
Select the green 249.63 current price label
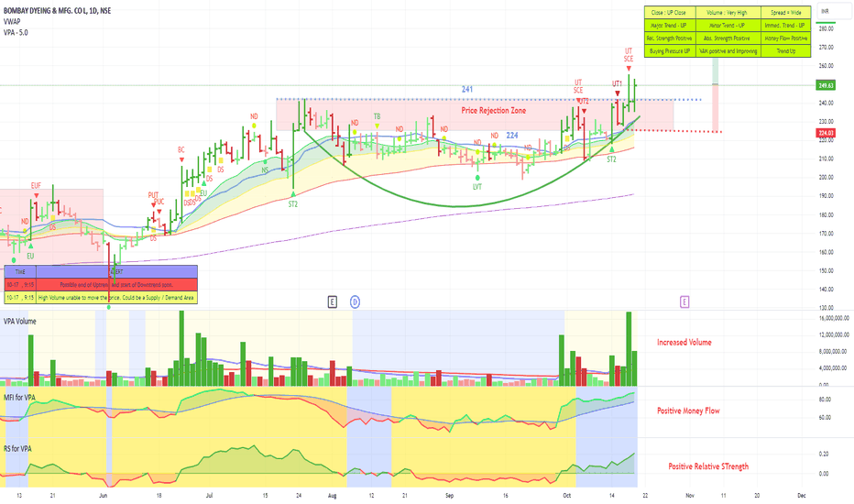pos(826,85)
